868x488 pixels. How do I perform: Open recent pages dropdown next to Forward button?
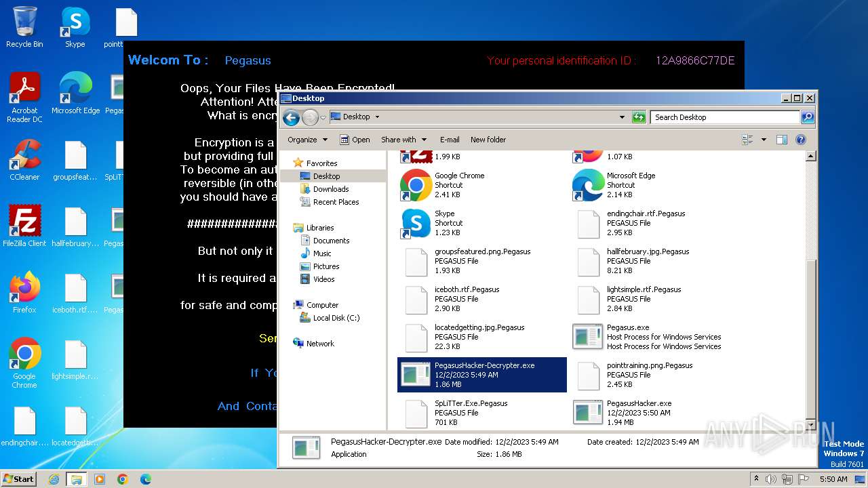(323, 117)
